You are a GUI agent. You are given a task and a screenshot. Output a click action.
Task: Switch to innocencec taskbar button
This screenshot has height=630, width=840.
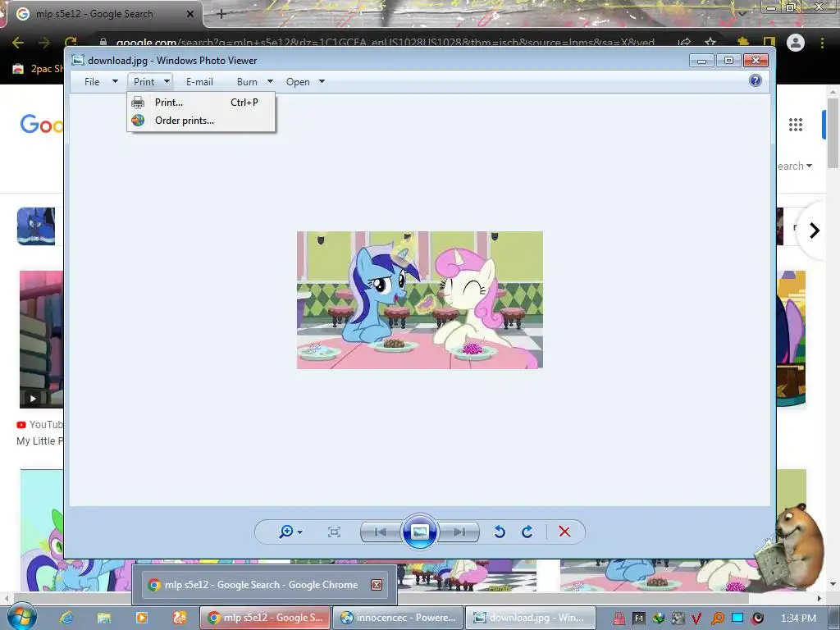(398, 618)
